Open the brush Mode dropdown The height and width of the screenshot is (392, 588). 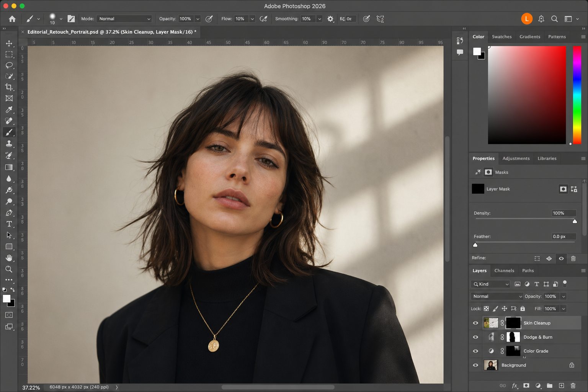(124, 19)
